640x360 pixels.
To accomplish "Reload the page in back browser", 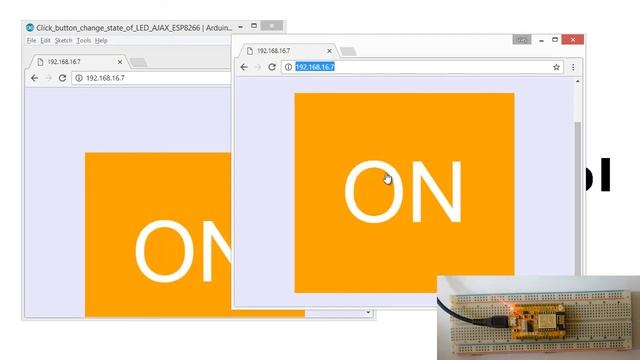I will [62, 78].
